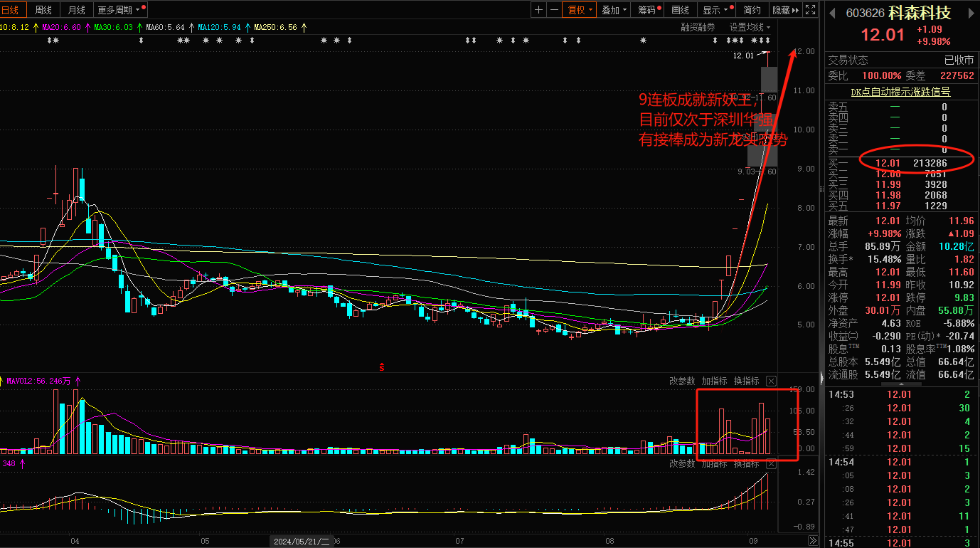Viewport: 980px width, 548px height.
Task: Click 量比 value 1.82
Action: coord(964,259)
